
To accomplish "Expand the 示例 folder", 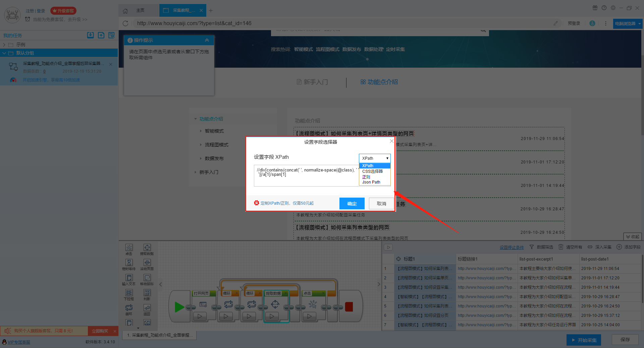I will coord(4,45).
